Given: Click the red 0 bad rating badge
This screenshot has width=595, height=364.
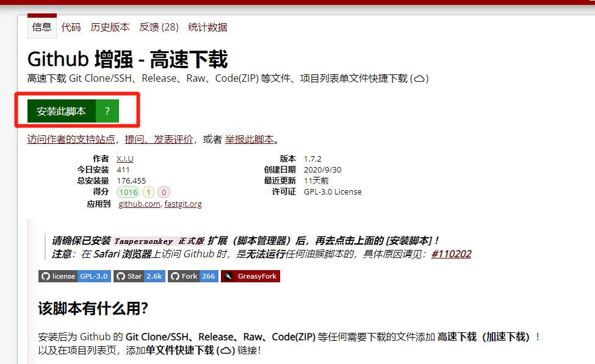Looking at the screenshot, I should coord(164,192).
